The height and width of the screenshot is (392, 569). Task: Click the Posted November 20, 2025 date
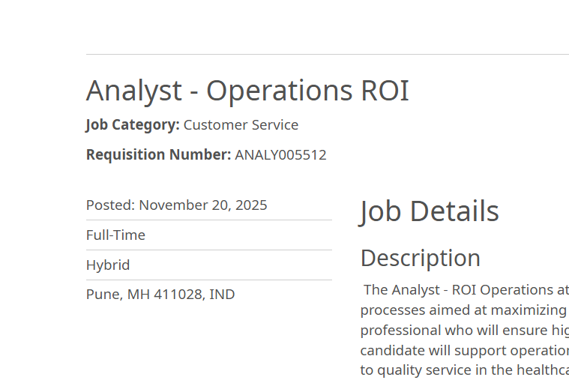point(176,205)
